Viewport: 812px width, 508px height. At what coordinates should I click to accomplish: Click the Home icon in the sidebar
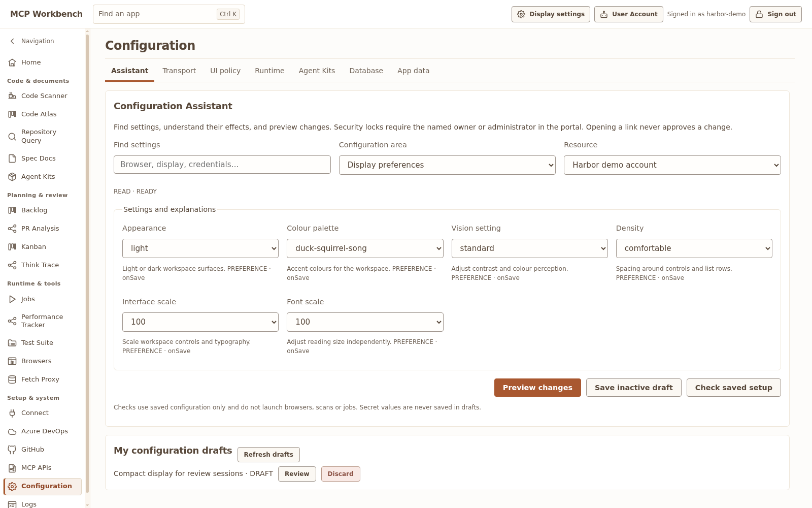(12, 62)
